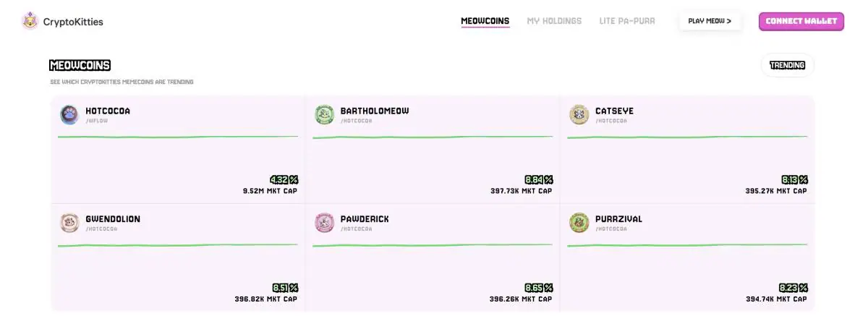The width and height of the screenshot is (868, 316).
Task: Open the TRENDING sort dropdown
Action: [x=788, y=65]
